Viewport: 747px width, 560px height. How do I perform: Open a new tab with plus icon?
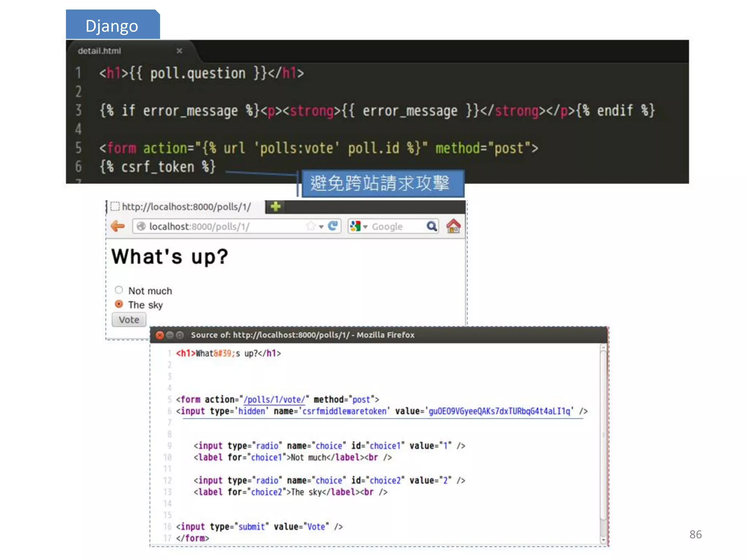point(275,207)
